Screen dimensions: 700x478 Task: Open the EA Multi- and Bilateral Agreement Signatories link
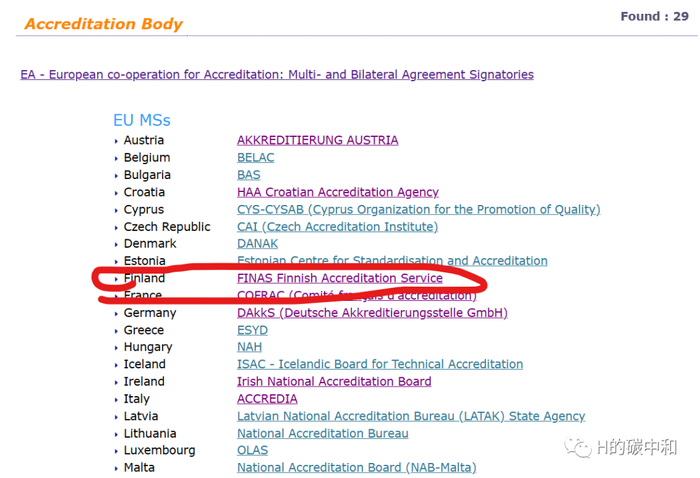click(x=277, y=75)
